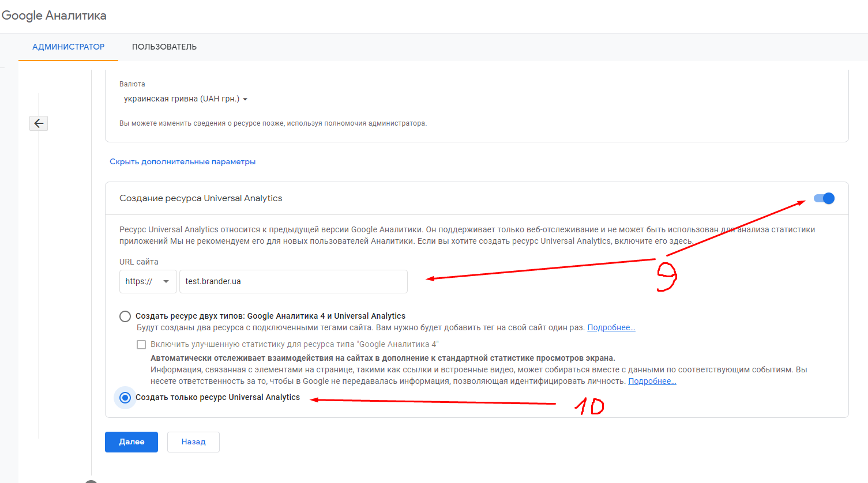The width and height of the screenshot is (868, 483).
Task: Switch to the АДМИНИСТРАТОР tab
Action: point(68,47)
